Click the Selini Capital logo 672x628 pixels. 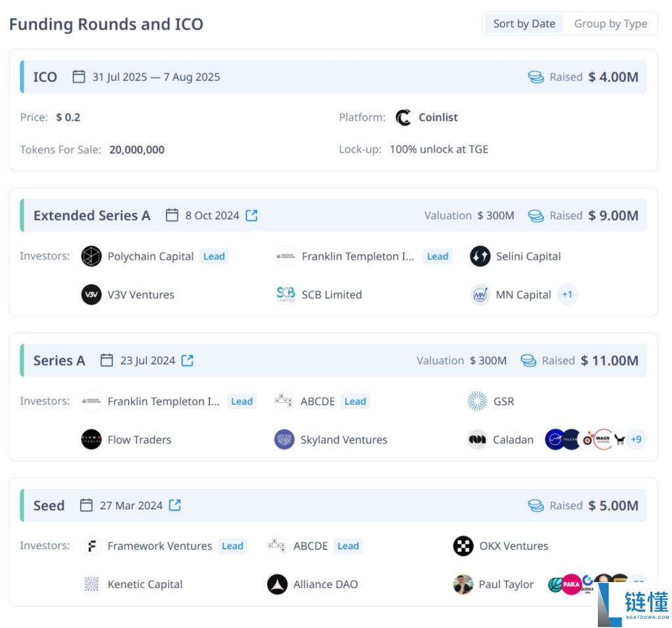click(480, 257)
